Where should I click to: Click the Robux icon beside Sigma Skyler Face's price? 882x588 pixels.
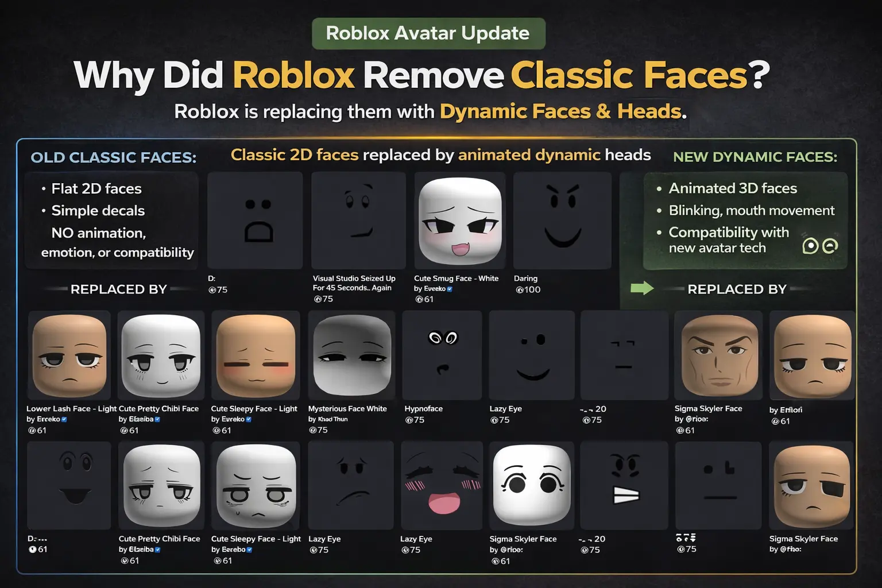point(680,430)
